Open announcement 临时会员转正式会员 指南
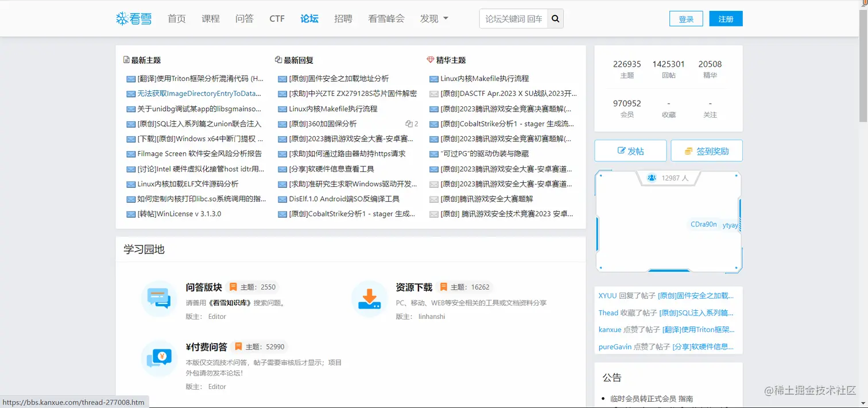 [x=652, y=398]
